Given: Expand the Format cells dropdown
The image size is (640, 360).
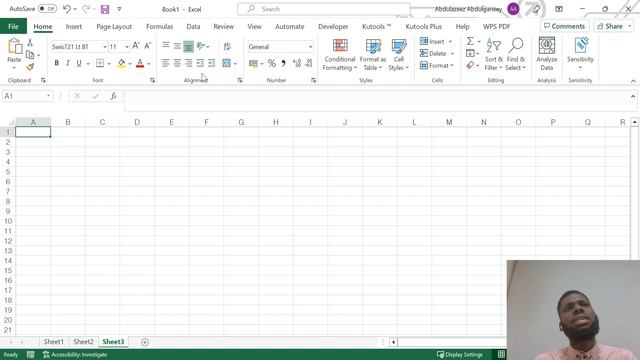Looking at the screenshot, I should (x=452, y=65).
